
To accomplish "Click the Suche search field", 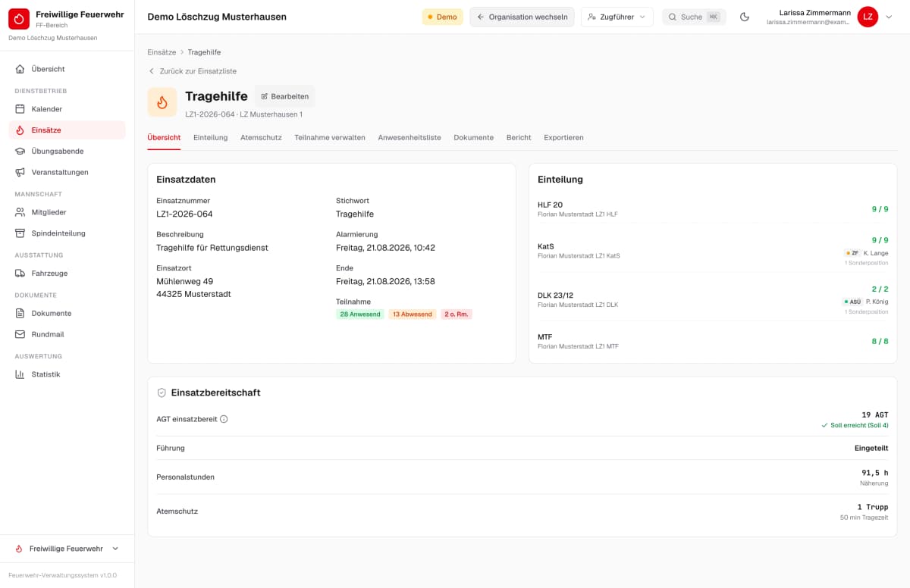I will pyautogui.click(x=694, y=17).
